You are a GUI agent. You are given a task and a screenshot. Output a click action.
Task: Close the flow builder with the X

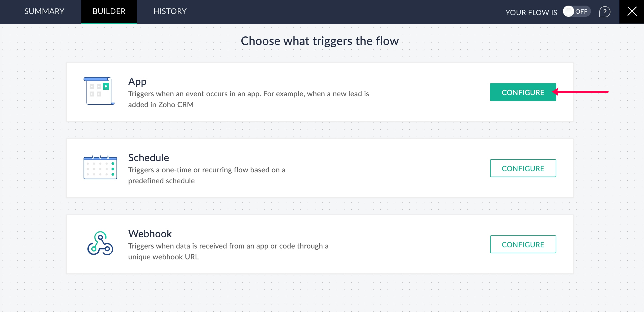click(x=632, y=11)
